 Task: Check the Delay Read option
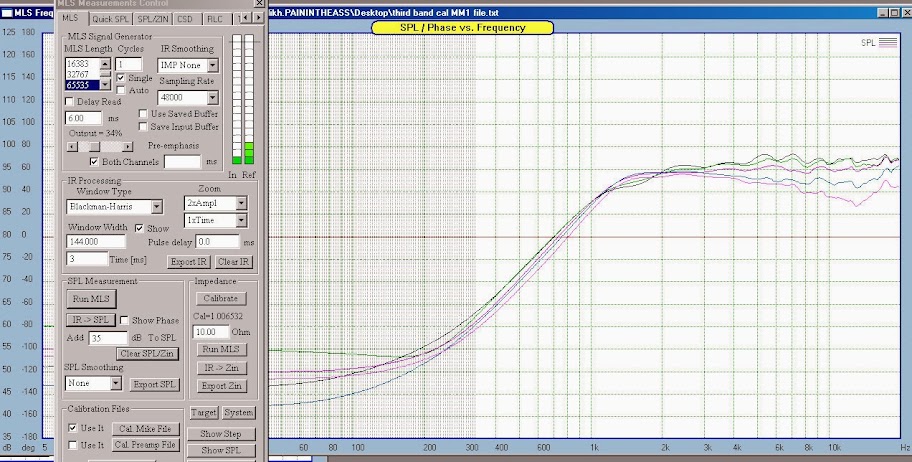tap(70, 101)
